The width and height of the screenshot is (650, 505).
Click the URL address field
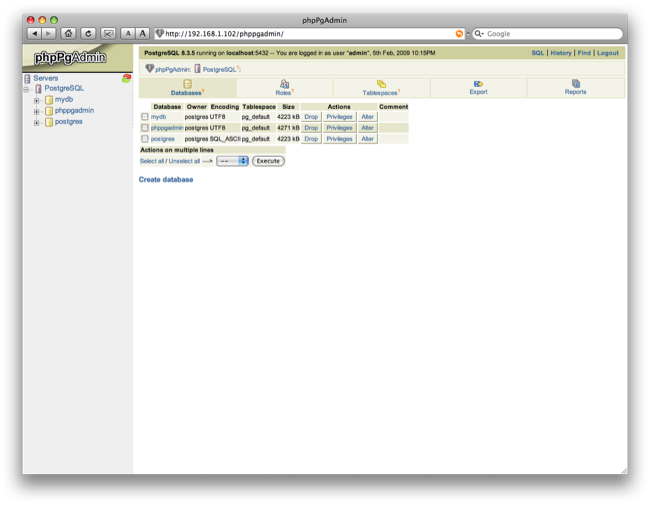[x=309, y=34]
